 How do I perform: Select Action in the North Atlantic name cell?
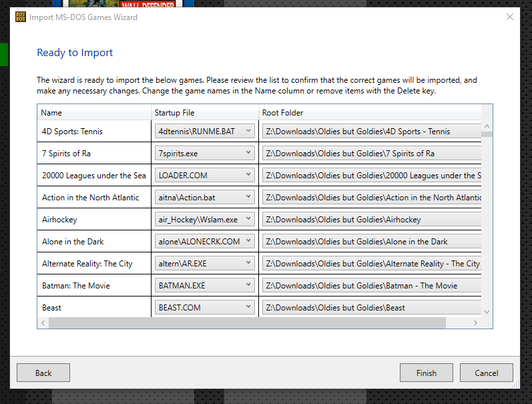tap(94, 197)
